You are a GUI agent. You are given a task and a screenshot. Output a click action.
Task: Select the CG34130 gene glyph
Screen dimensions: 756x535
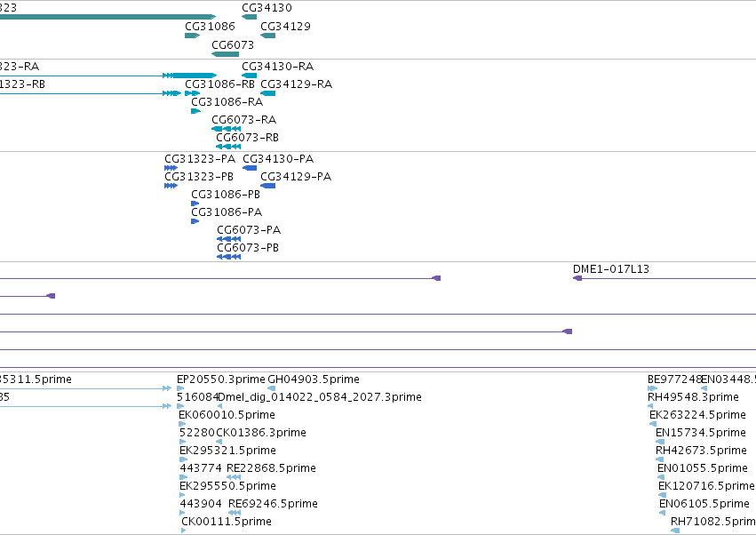coord(250,17)
